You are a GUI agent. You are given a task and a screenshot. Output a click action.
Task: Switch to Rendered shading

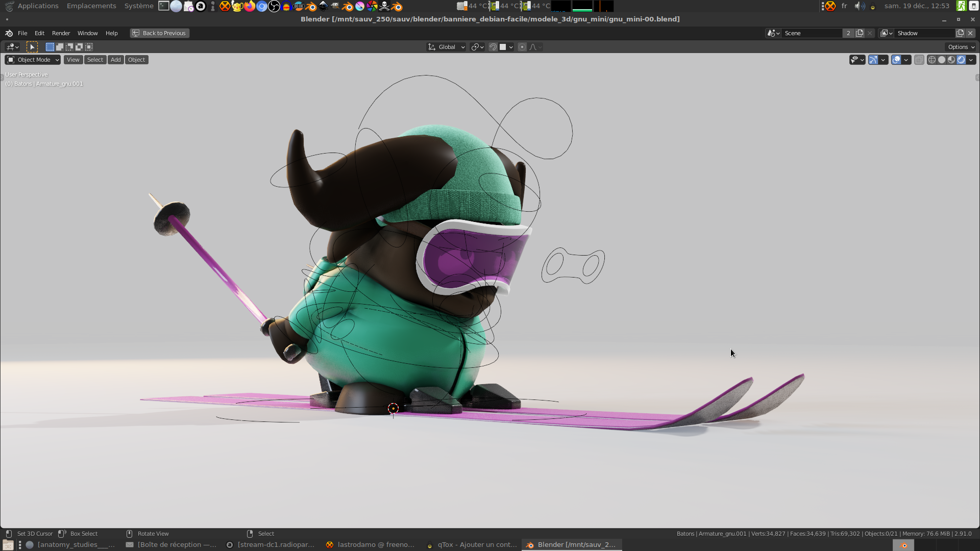[961, 60]
